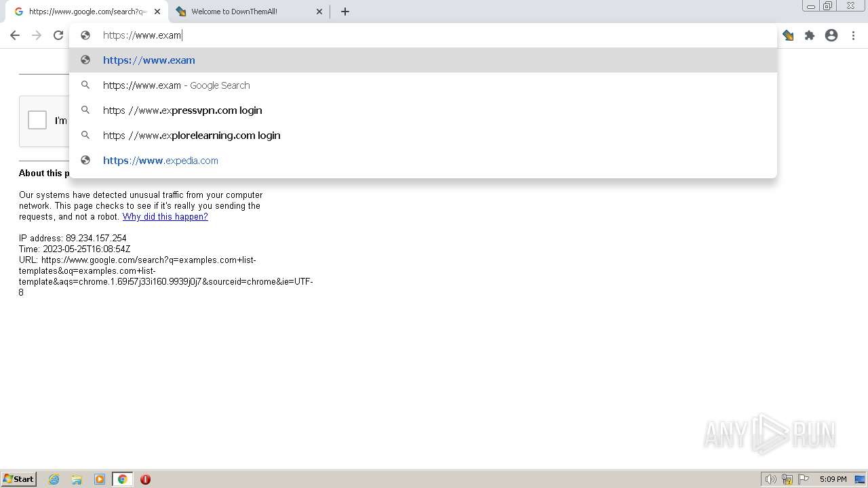Click the volume speaker tray icon
The image size is (868, 488).
[770, 479]
